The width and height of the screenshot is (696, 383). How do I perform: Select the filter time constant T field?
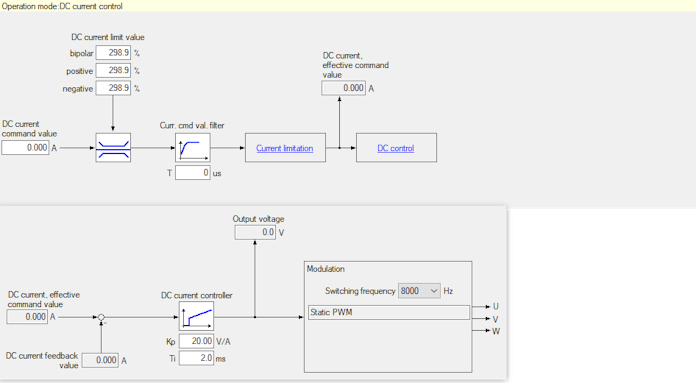click(193, 173)
